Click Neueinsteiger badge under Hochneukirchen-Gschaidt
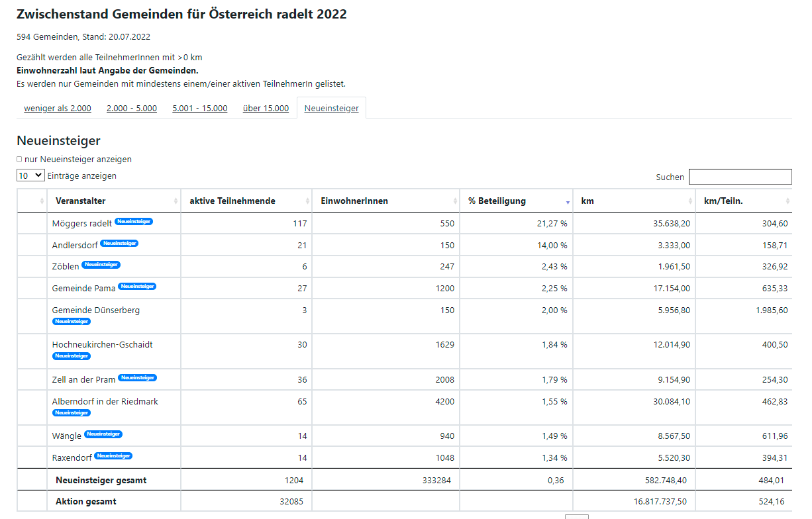 pos(72,356)
